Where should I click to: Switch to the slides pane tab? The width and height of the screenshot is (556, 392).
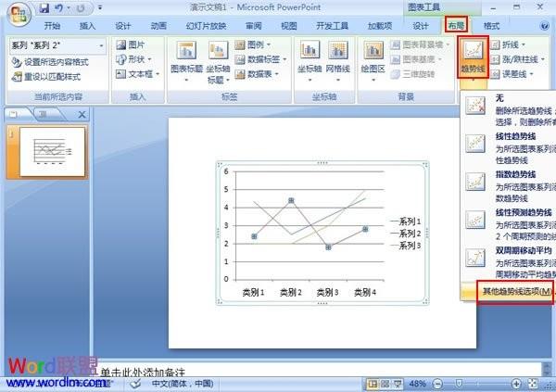click(15, 114)
